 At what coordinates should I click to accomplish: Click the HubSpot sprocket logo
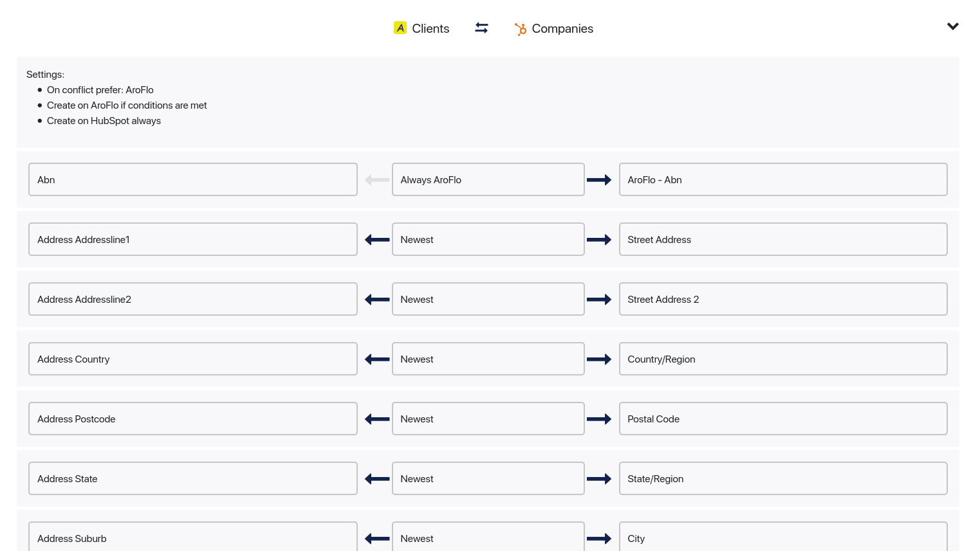click(x=521, y=29)
